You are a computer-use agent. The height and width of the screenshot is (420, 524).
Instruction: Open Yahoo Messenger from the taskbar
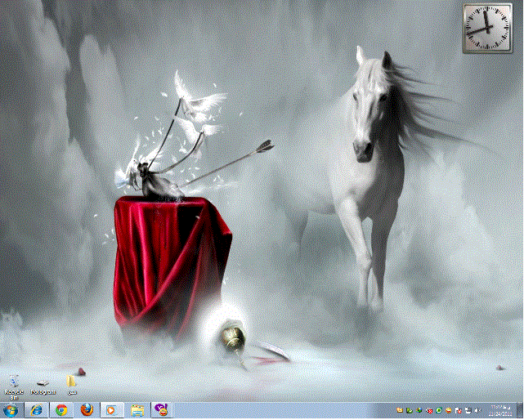[x=162, y=410]
